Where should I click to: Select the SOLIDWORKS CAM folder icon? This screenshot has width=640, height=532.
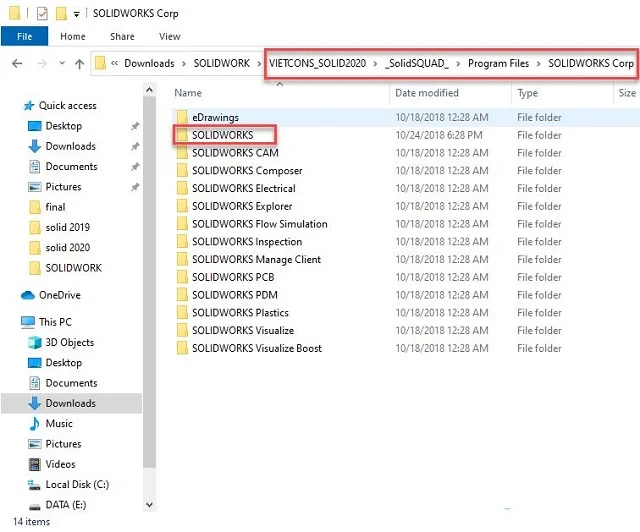182,153
